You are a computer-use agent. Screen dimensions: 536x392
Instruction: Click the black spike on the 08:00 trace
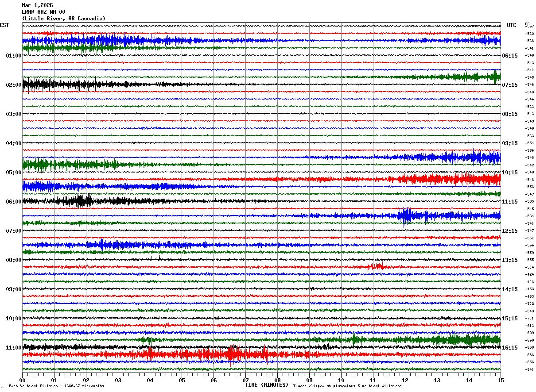pos(159,257)
